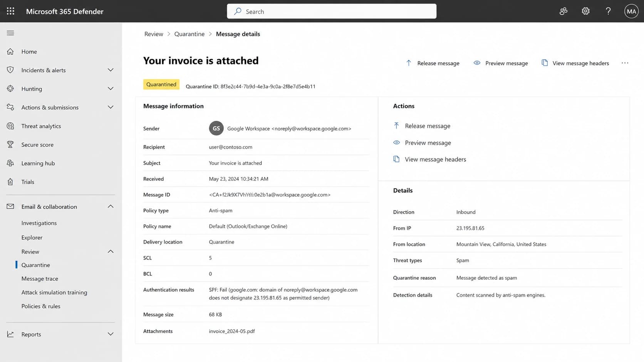Open the settings gear icon

pyautogui.click(x=586, y=11)
